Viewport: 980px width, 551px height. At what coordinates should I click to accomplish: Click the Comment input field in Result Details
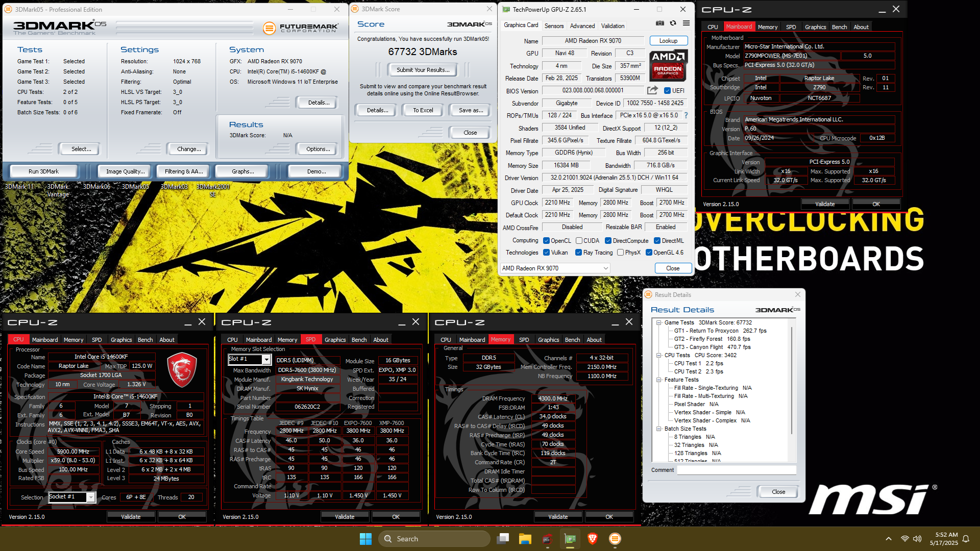pyautogui.click(x=737, y=470)
